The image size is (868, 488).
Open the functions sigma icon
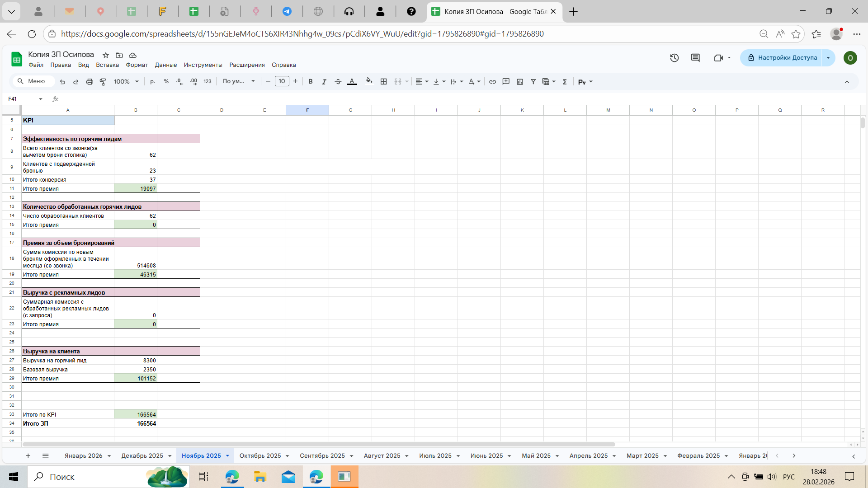click(x=565, y=82)
